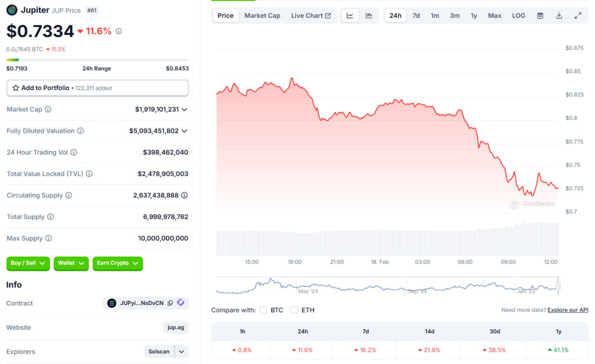This screenshot has height=364, width=595.
Task: Click the download chart data icon
Action: (x=559, y=15)
